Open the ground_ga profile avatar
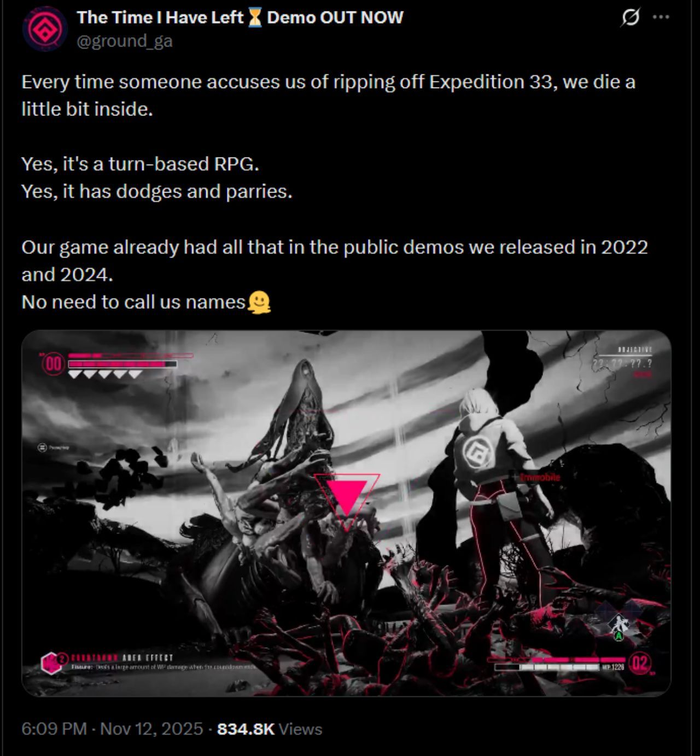 point(45,28)
